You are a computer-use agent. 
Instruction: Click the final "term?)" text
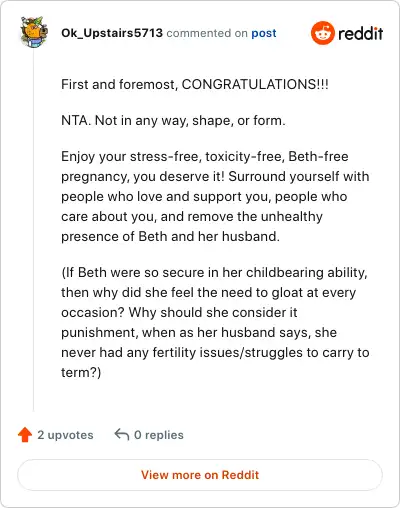coord(81,372)
